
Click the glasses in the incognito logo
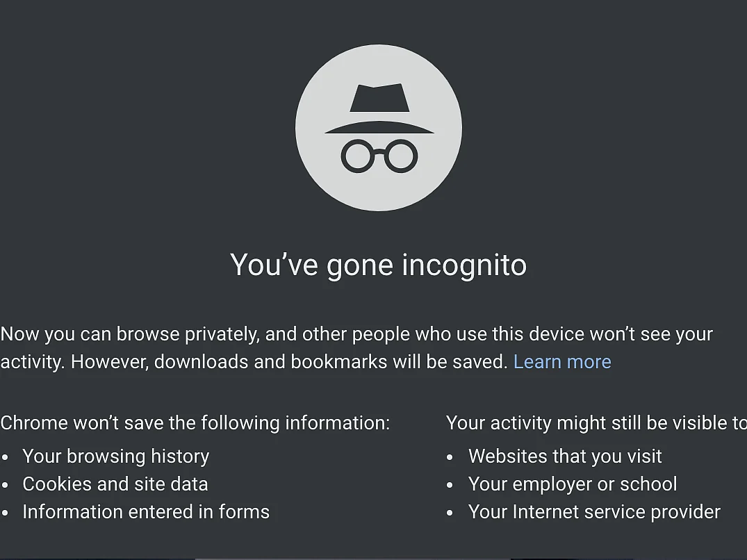point(379,156)
